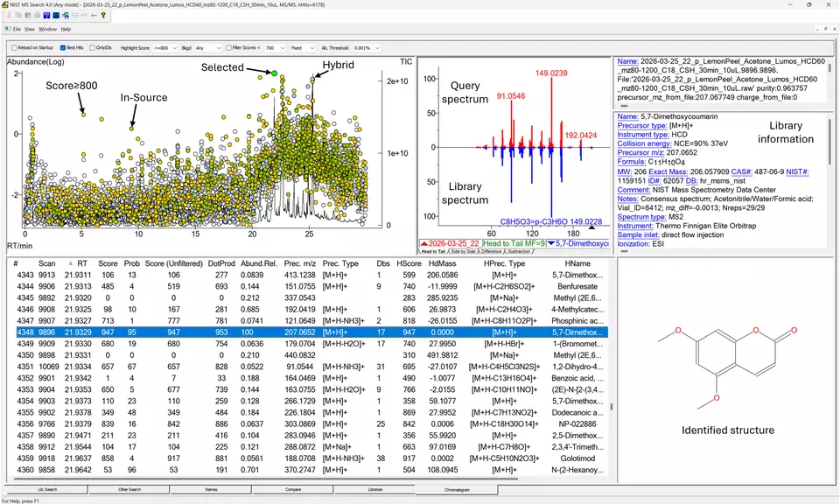
Task: Select the Chromatogram tab
Action: coord(457,489)
